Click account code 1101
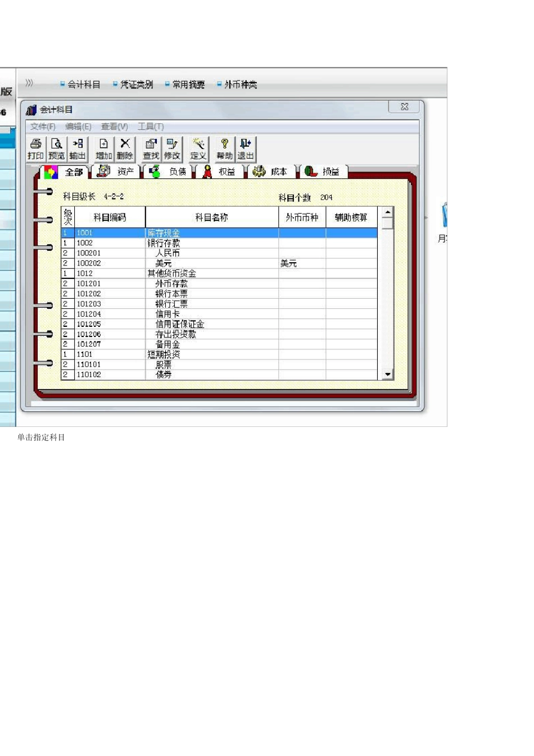Viewport: 534px width, 756px height. (84, 354)
